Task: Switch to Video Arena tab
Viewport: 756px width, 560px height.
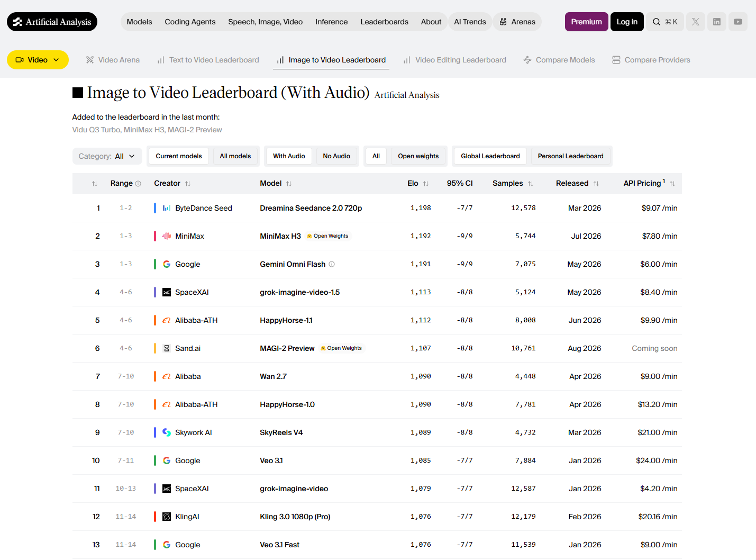Action: (113, 60)
